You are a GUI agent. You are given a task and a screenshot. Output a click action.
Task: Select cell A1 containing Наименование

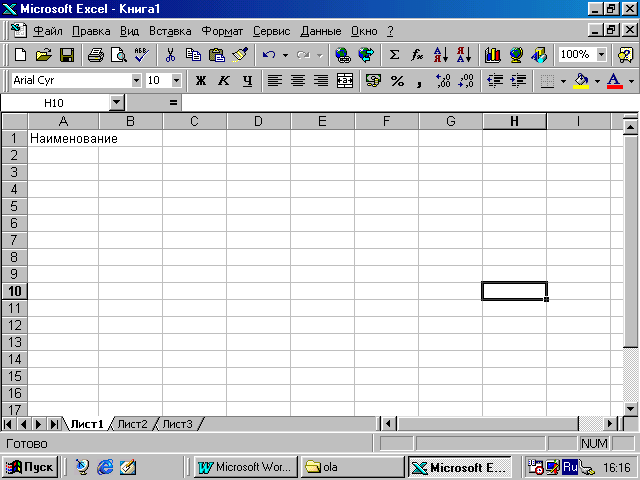(63, 138)
